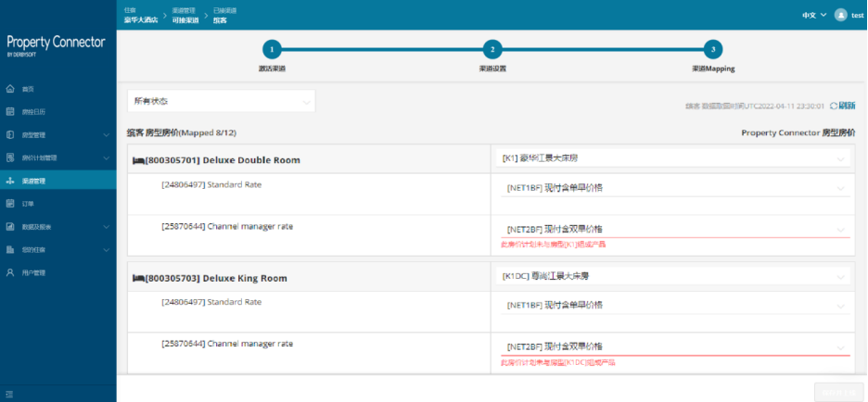Open NET1BF dropdown under Deluxe Double Room
Viewport: 868px width, 402px height.
click(675, 188)
